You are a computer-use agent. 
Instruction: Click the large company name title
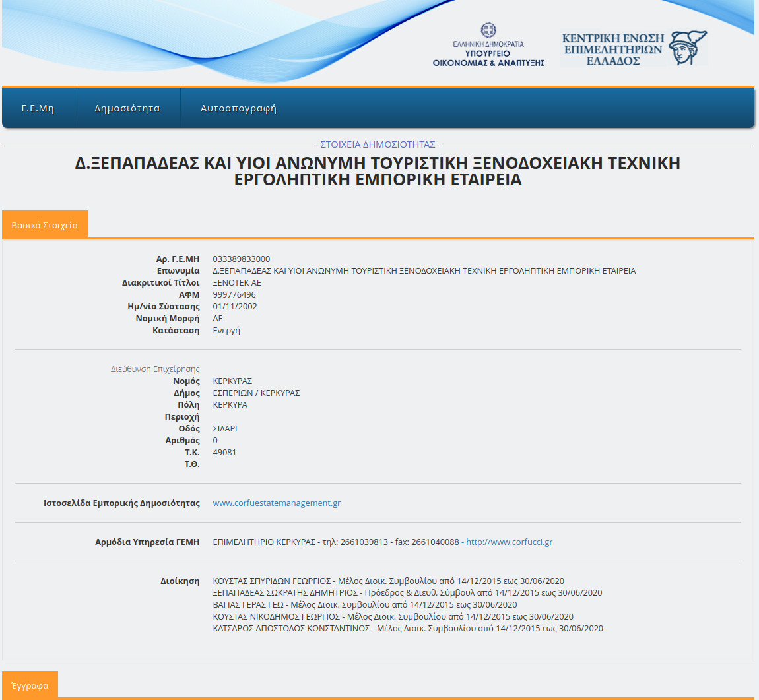tap(378, 172)
